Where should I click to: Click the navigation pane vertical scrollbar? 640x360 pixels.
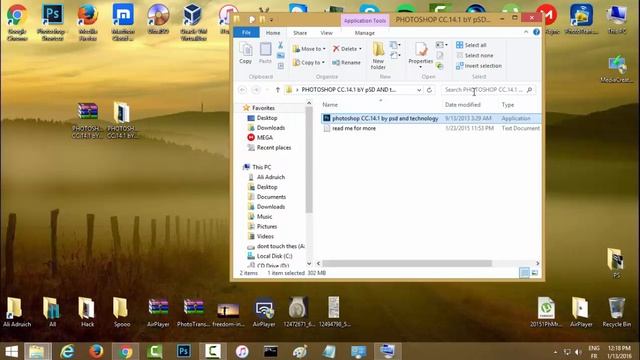pos(309,159)
